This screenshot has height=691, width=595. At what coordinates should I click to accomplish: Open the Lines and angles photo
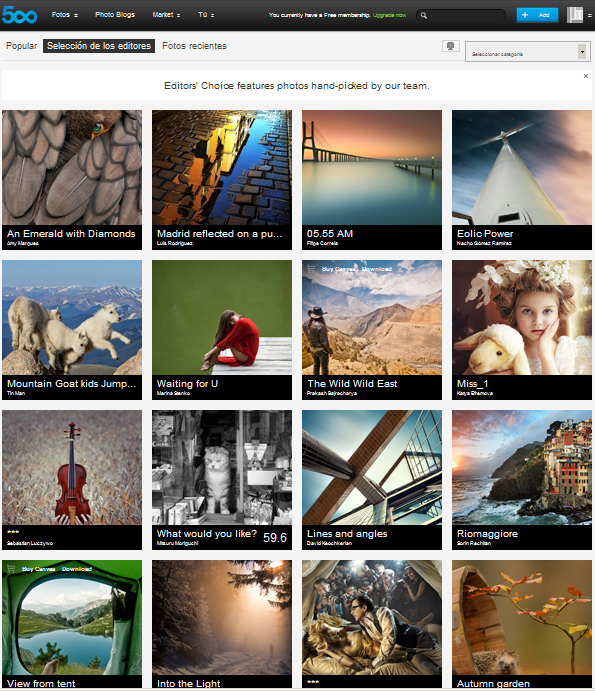(x=372, y=467)
